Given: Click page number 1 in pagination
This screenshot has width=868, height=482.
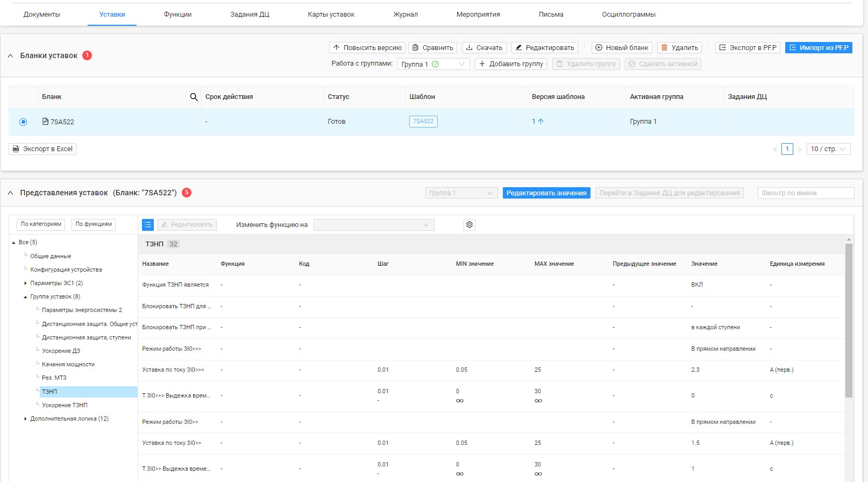Looking at the screenshot, I should pyautogui.click(x=787, y=149).
